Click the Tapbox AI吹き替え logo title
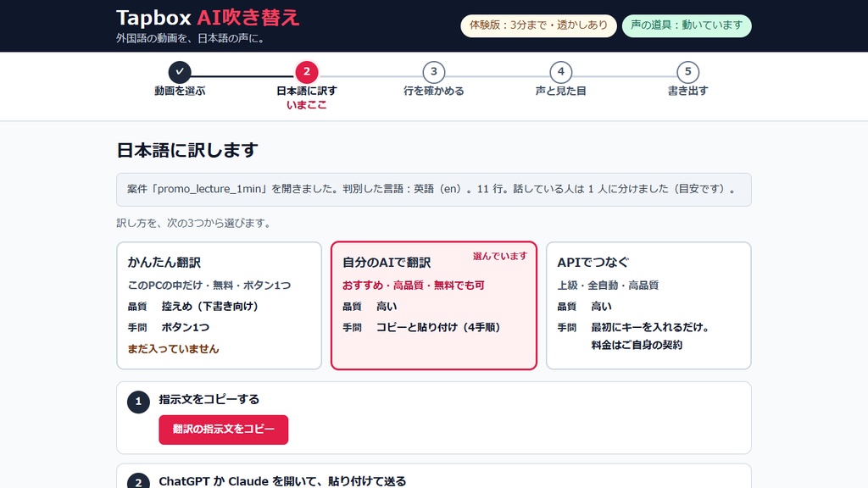 click(x=208, y=18)
